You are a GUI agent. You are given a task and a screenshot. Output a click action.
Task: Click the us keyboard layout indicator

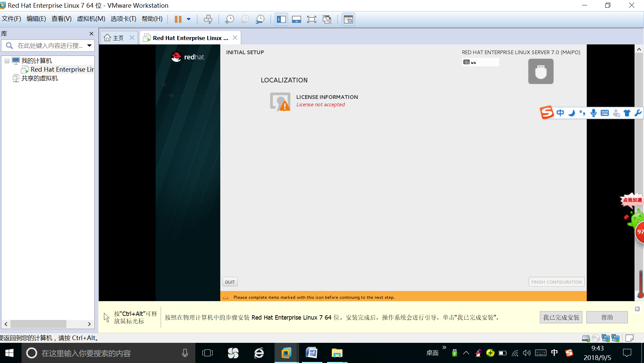(x=480, y=62)
